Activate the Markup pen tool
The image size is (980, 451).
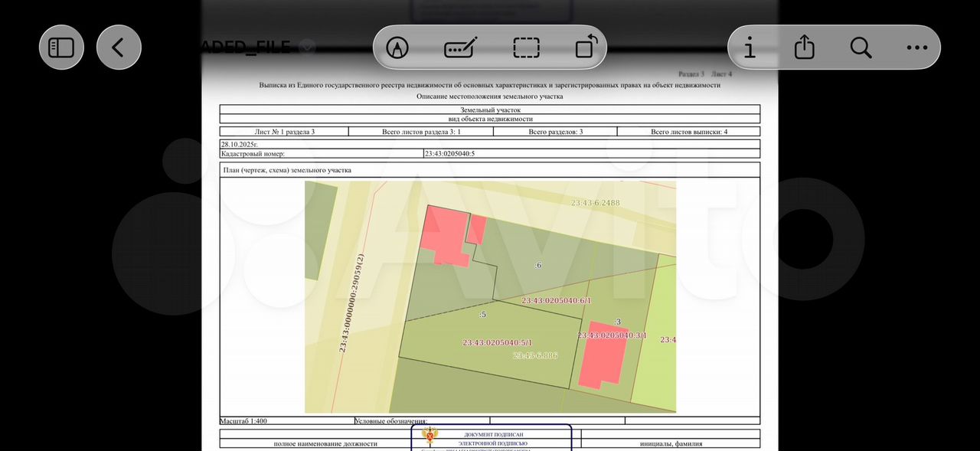click(x=397, y=47)
